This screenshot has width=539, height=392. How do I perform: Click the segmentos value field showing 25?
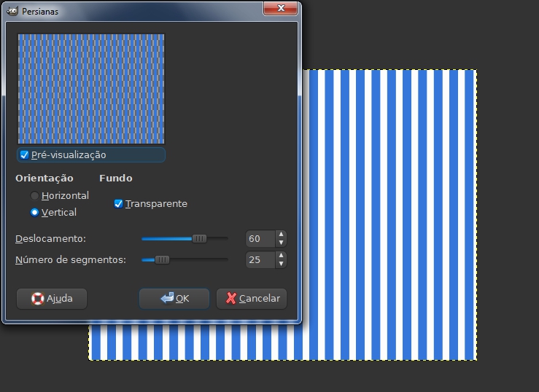click(x=260, y=260)
